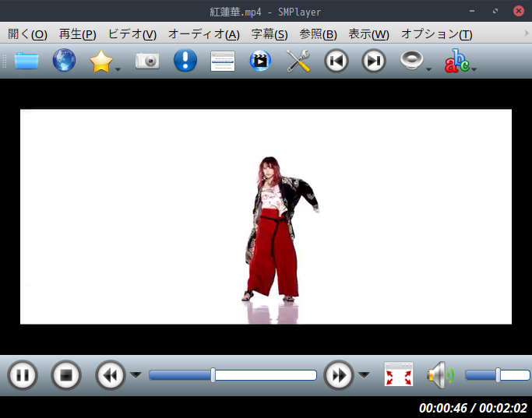Maximize the SMPlayer window
The width and height of the screenshot is (532, 418).
tap(495, 11)
